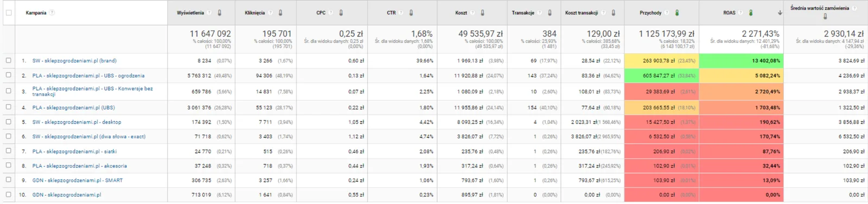Tick the select-all checkbox in header
Viewport: 868px width, 204px height.
coord(8,12)
